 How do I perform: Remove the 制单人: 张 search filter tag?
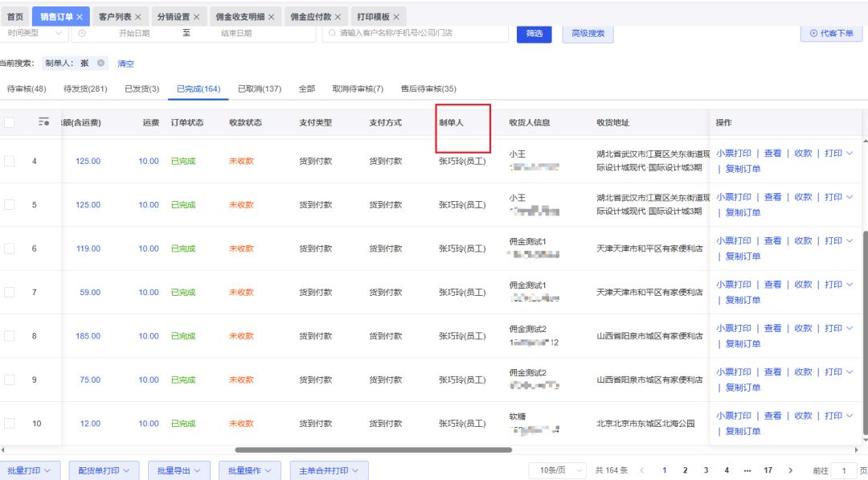click(x=100, y=63)
